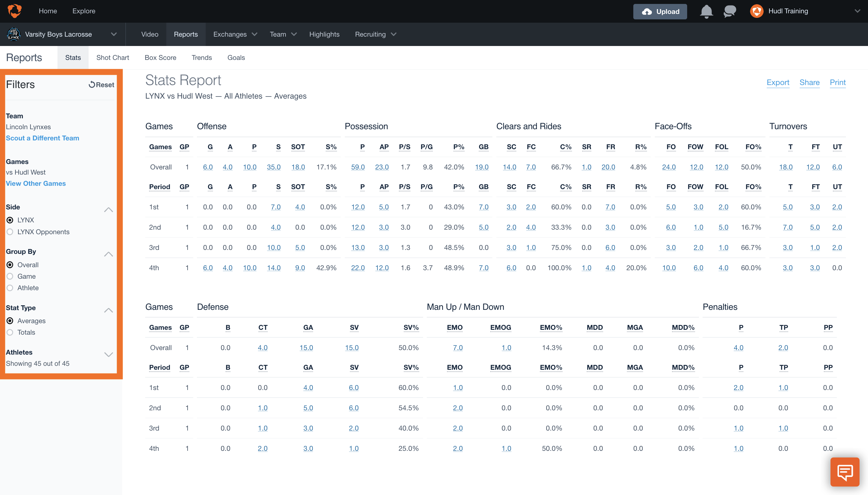Click Overall ground balls value 19.0

[x=482, y=167]
